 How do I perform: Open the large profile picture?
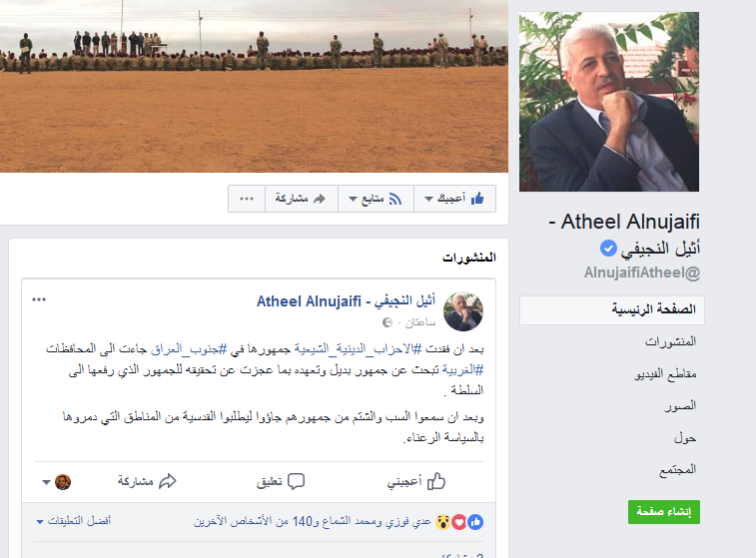click(x=609, y=102)
